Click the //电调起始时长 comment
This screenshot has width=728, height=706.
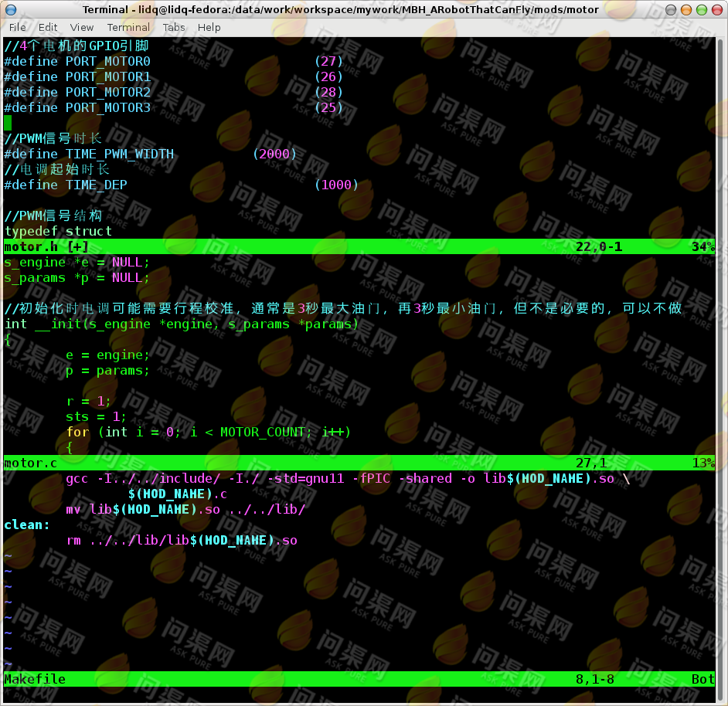[x=56, y=169]
